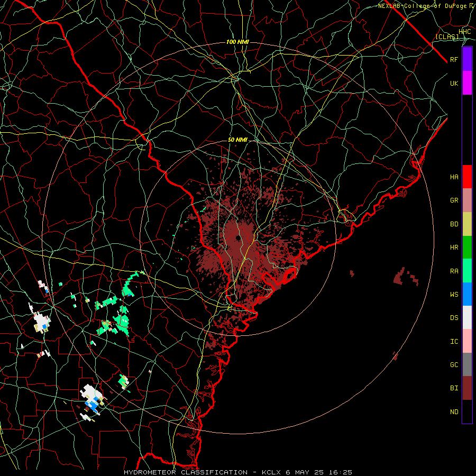Click the BI legend label
Screen dimensions: 476x476
coord(454,388)
